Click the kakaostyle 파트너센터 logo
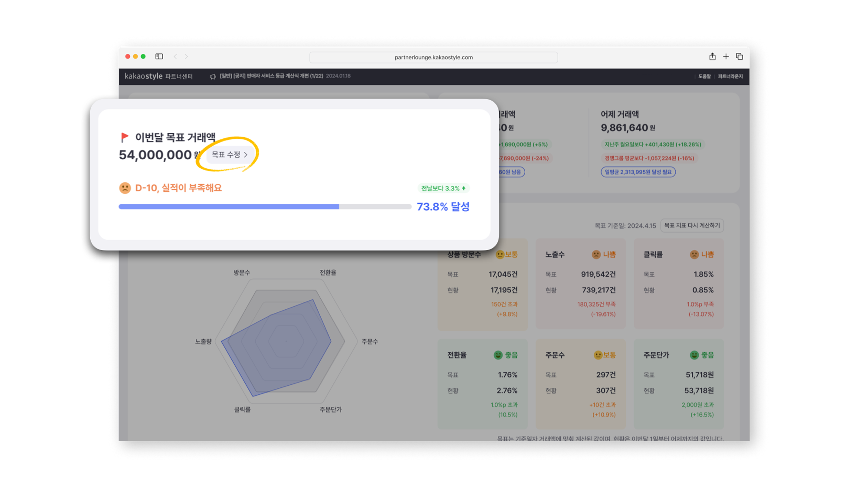This screenshot has width=868, height=488. 158,76
